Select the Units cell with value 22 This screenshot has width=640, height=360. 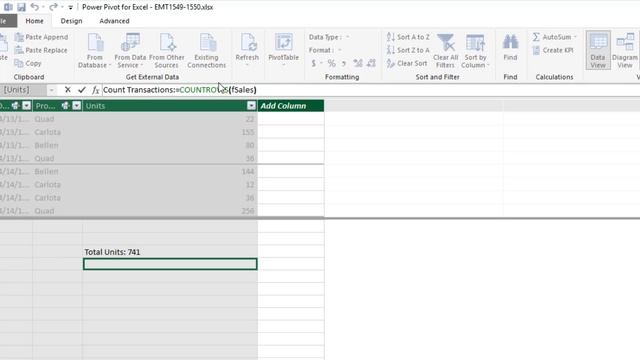170,119
